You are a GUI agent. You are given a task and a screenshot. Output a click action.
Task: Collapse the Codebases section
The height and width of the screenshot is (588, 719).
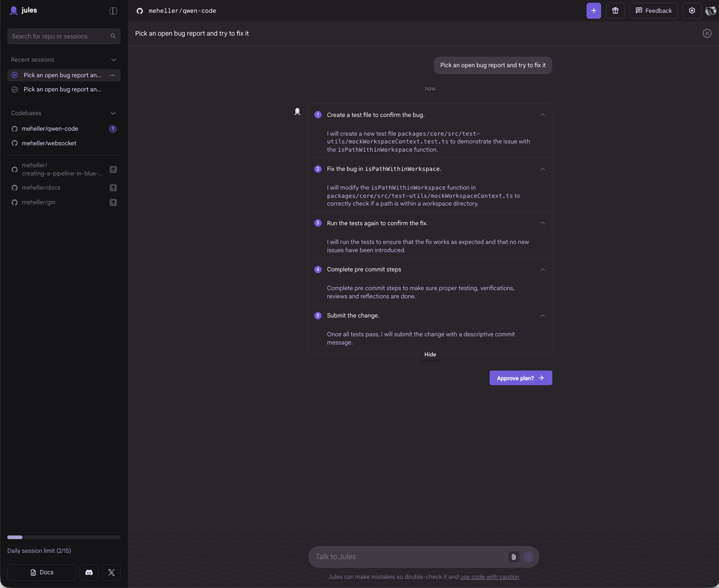tap(113, 113)
